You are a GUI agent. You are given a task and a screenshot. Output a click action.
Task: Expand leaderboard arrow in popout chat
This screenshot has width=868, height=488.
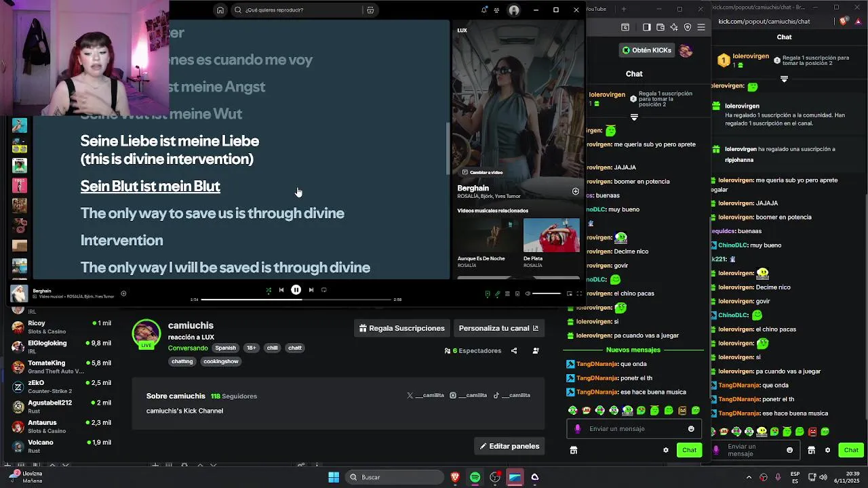click(x=784, y=79)
